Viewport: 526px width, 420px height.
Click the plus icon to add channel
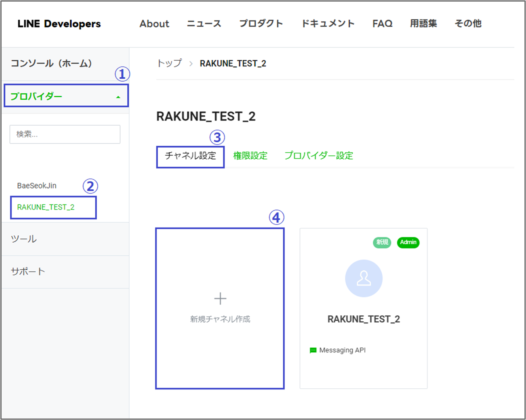coord(220,299)
